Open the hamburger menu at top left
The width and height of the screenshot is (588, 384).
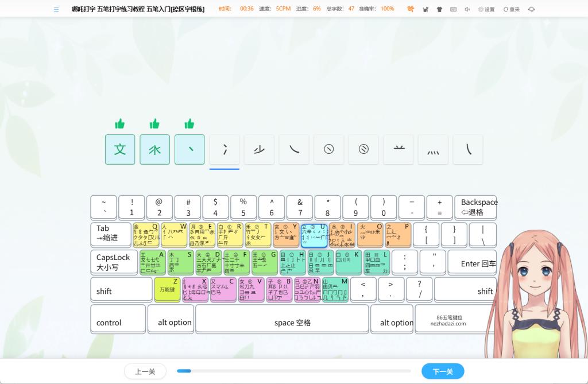pos(56,9)
